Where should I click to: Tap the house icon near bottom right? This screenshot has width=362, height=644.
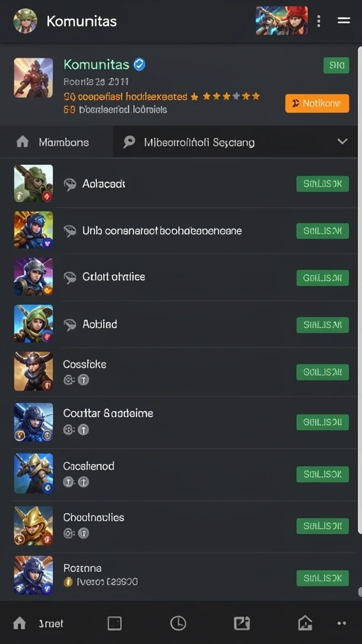point(305,623)
